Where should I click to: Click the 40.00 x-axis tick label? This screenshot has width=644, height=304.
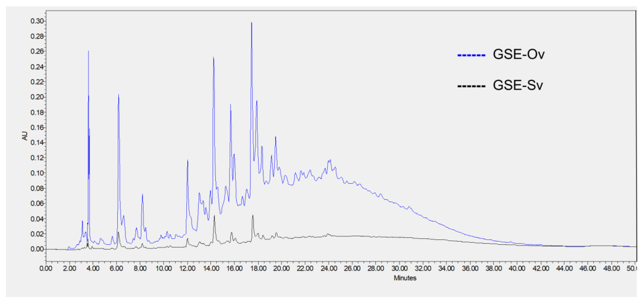pyautogui.click(x=517, y=269)
